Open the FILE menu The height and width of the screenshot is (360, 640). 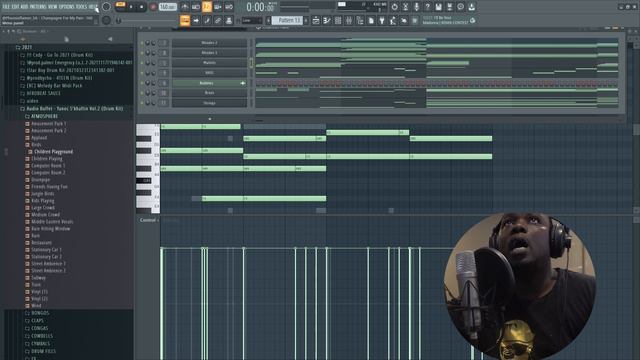pos(6,7)
